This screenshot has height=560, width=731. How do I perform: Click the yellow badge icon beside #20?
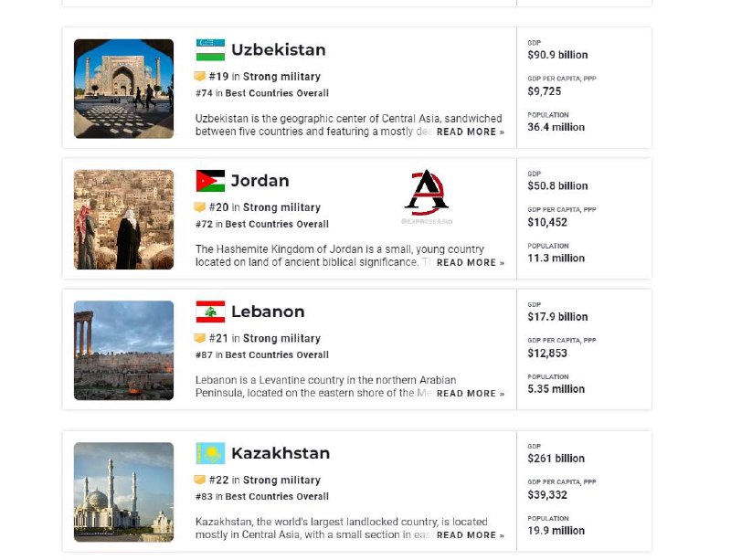pos(199,207)
